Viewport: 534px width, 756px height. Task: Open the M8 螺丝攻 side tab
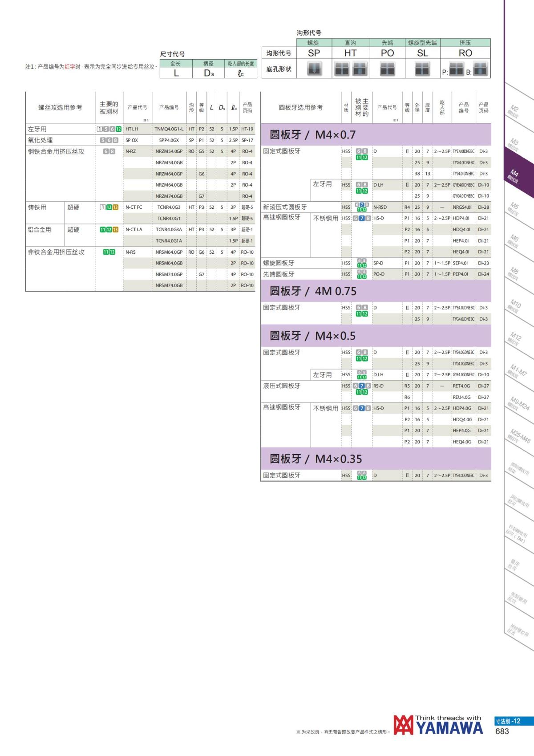click(514, 273)
